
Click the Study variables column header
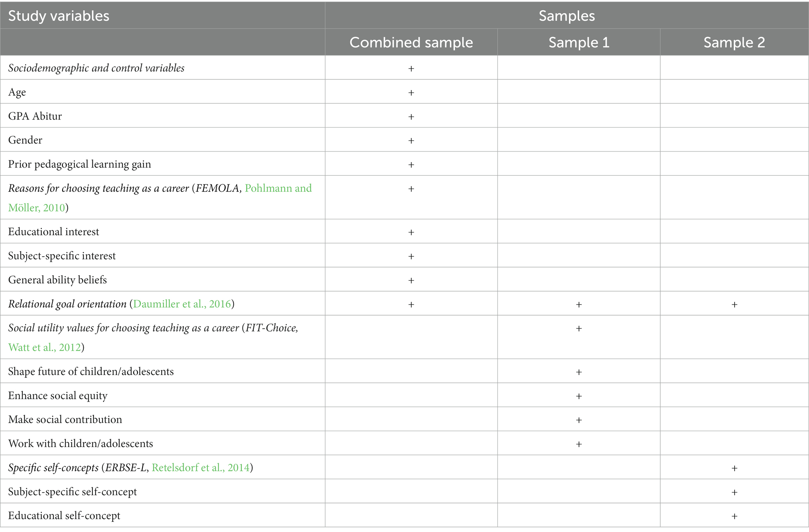[59, 16]
